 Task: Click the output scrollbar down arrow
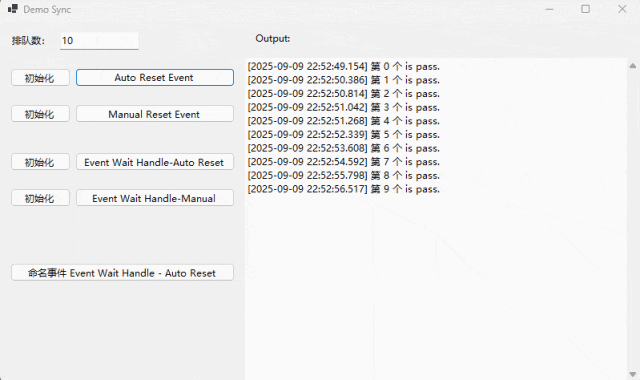point(633,374)
